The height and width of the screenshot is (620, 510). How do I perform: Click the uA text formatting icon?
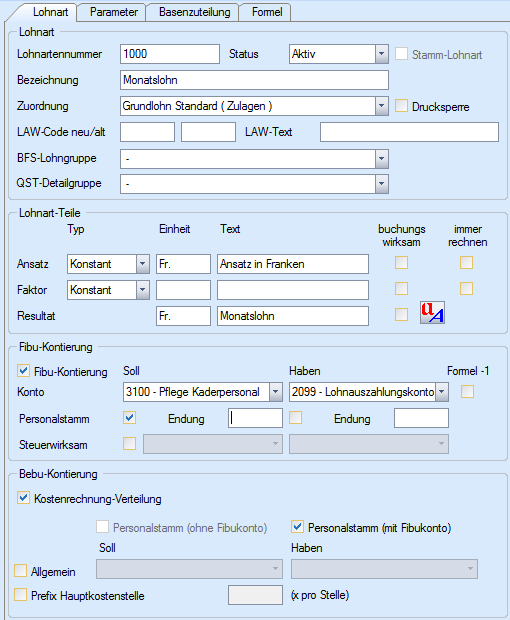(432, 313)
